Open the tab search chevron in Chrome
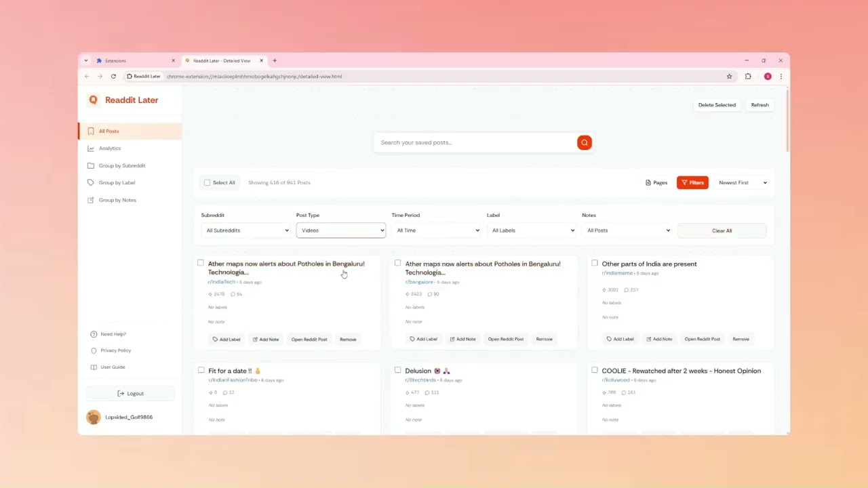This screenshot has height=488, width=868. (85, 60)
